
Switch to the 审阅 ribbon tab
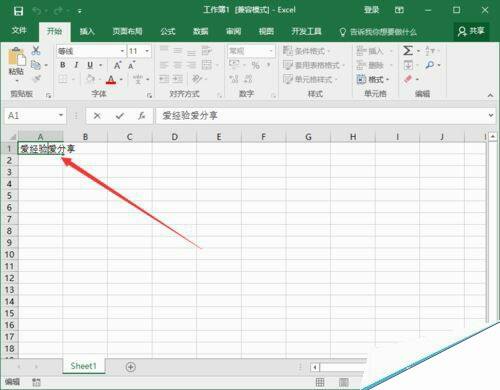click(x=233, y=31)
